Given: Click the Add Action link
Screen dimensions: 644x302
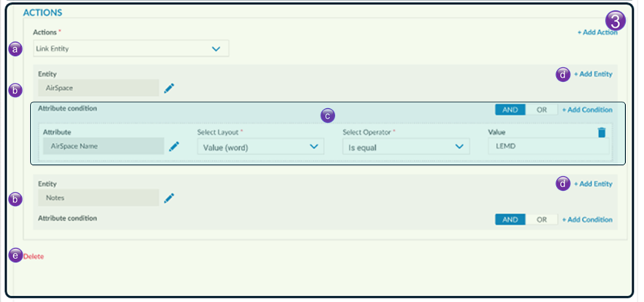Looking at the screenshot, I should tap(597, 33).
